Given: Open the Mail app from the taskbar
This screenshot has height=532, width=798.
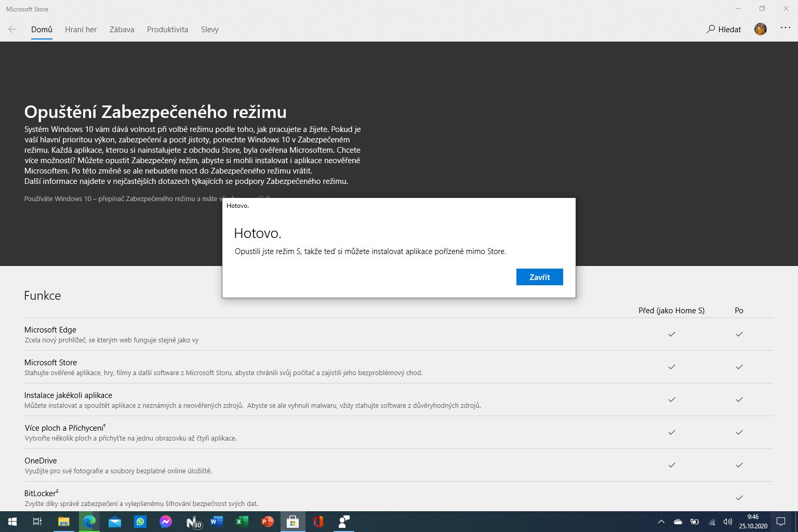Looking at the screenshot, I should [x=114, y=522].
